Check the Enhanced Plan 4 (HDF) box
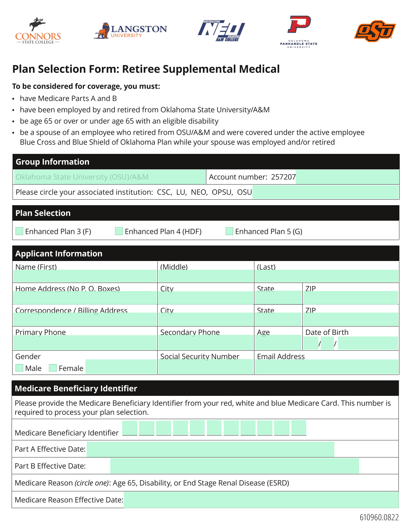411x532 pixels. click(x=119, y=231)
